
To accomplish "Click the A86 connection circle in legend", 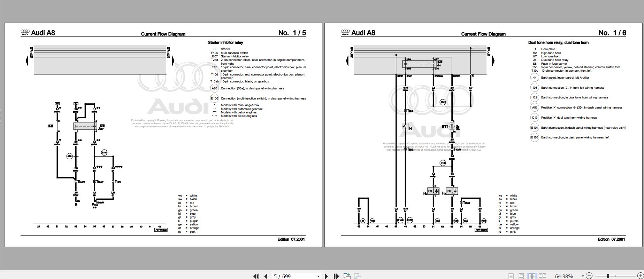I will (x=214, y=88).
